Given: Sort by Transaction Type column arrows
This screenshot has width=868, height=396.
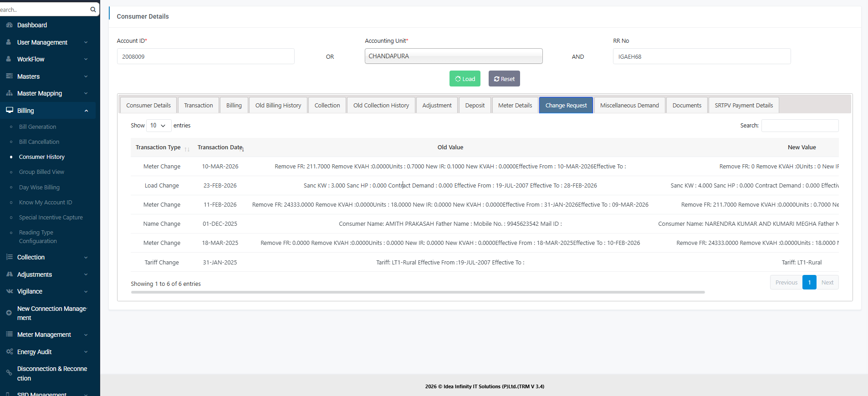Looking at the screenshot, I should coord(187,149).
